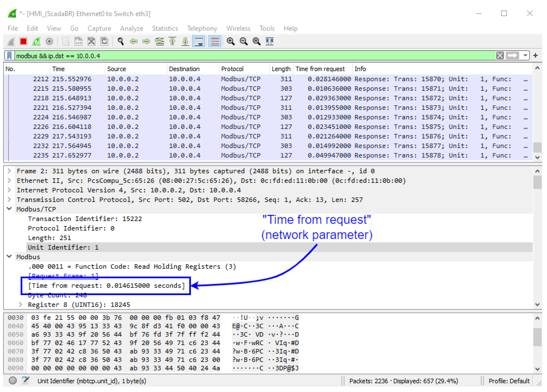Open the Statistics menu

[x=165, y=28]
